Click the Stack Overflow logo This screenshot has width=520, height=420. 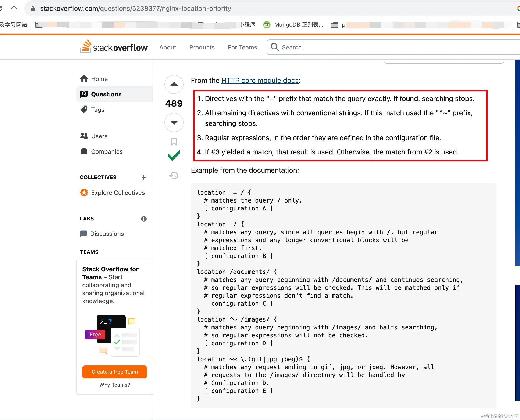click(x=114, y=47)
